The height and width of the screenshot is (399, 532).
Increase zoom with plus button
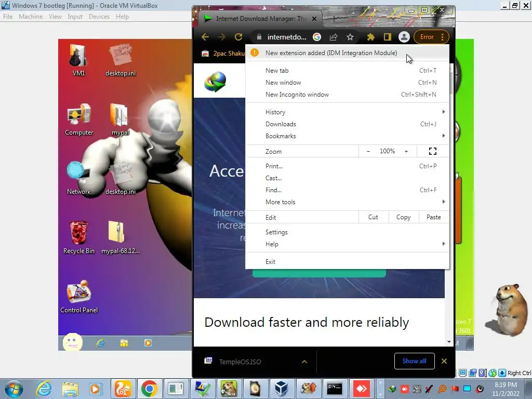coord(406,151)
